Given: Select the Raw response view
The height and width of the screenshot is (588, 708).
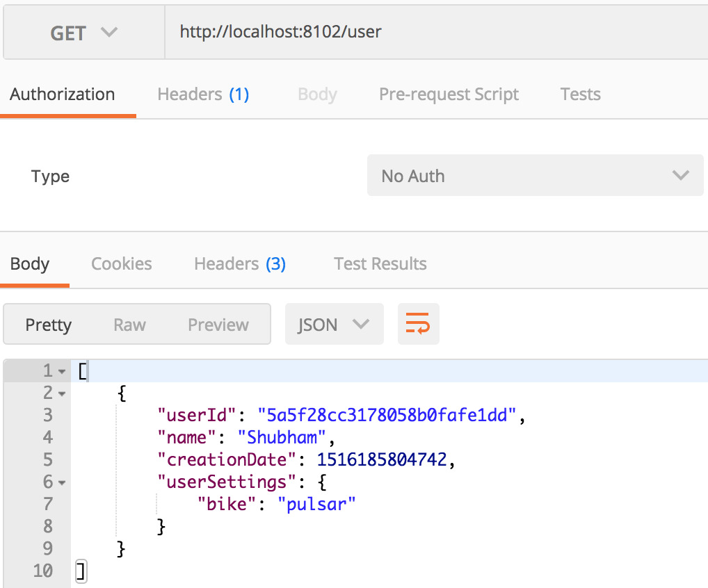Looking at the screenshot, I should point(129,324).
